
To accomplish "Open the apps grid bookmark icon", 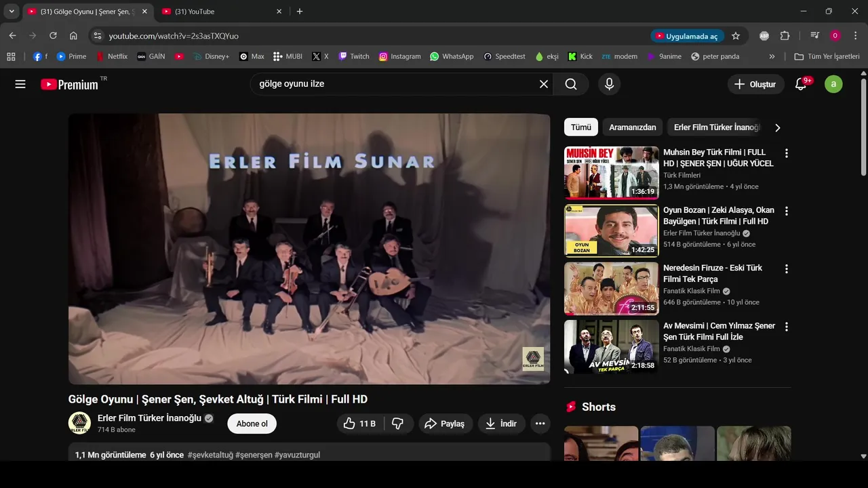I will pyautogui.click(x=11, y=56).
